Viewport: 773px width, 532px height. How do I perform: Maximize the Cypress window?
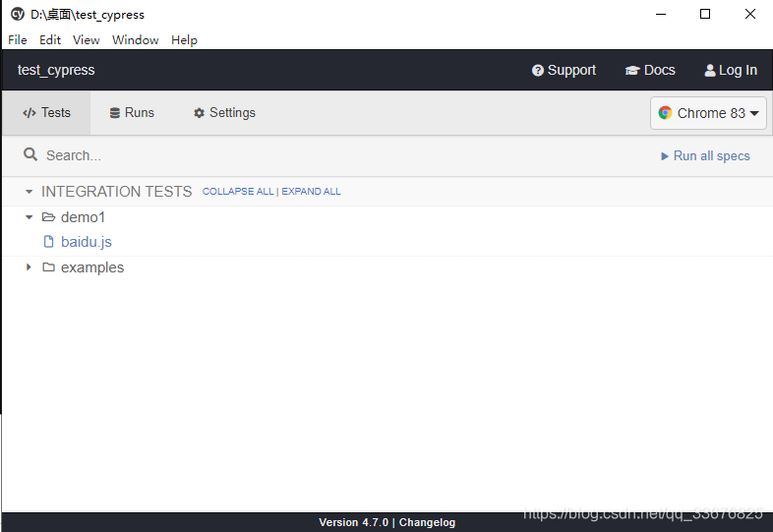coord(705,14)
